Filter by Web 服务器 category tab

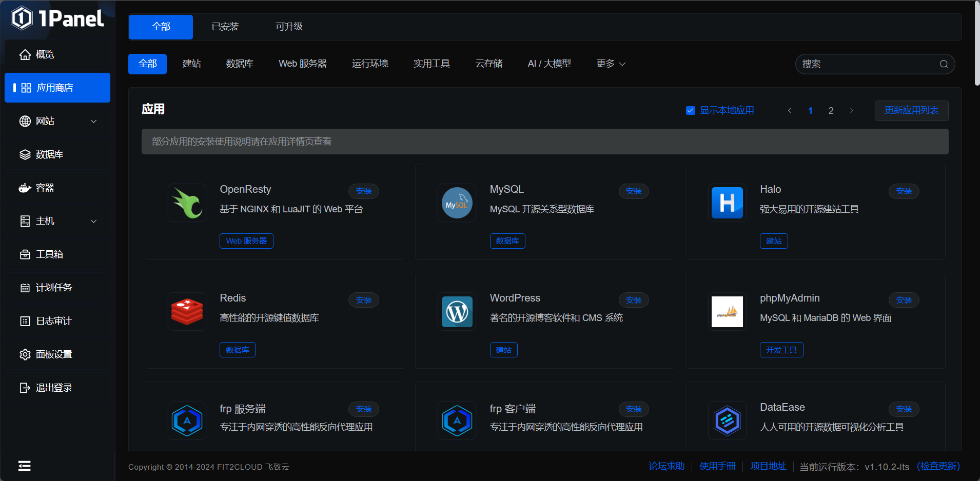coord(303,64)
